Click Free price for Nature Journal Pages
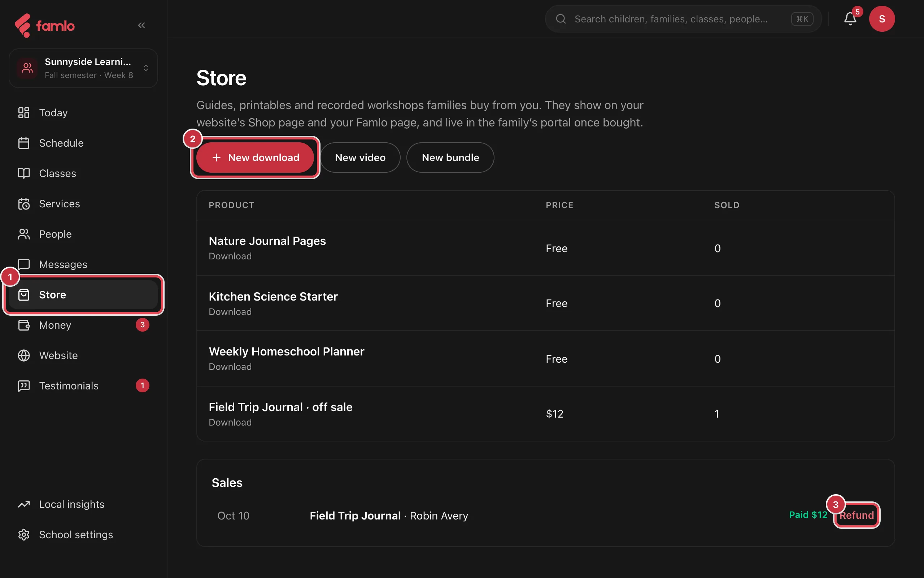The height and width of the screenshot is (578, 924). pyautogui.click(x=556, y=249)
